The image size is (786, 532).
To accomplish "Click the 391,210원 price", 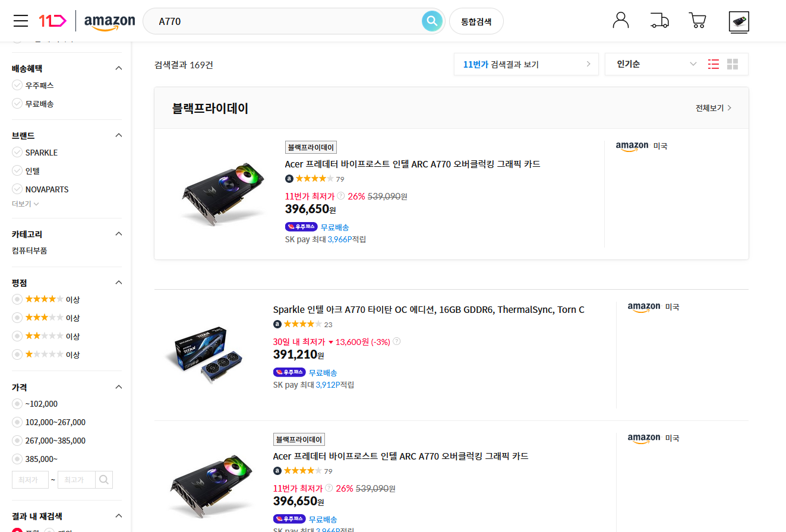I will pyautogui.click(x=299, y=355).
